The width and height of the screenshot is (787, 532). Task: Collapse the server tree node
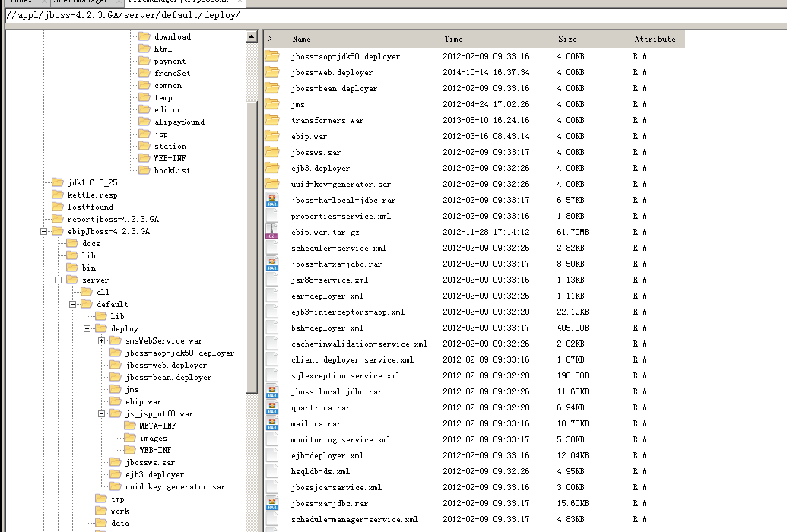click(x=59, y=280)
